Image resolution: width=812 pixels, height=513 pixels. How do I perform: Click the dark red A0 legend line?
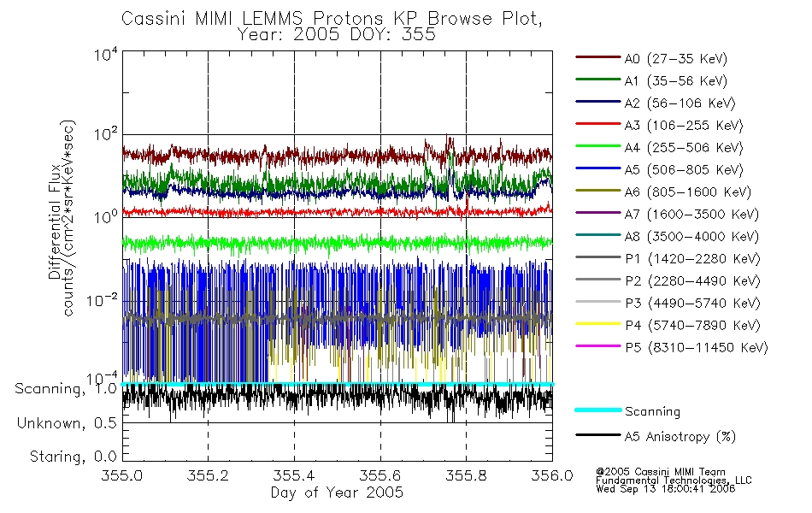tap(598, 57)
